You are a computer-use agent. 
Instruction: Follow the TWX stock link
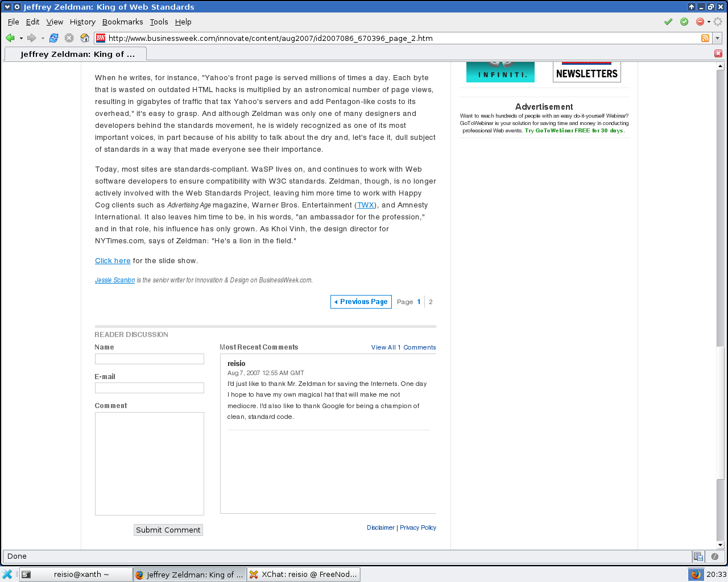pos(366,205)
